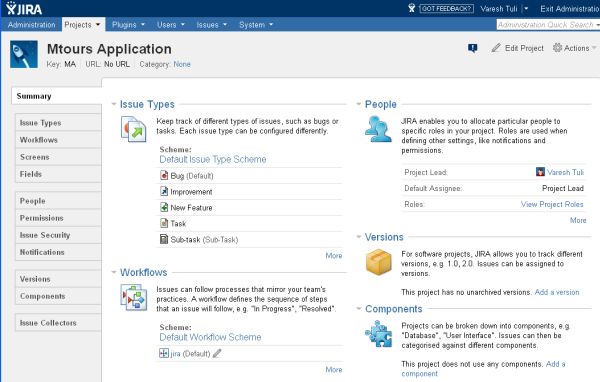Click the Workflows section diagram icon
Image resolution: width=600 pixels, height=382 pixels.
pyautogui.click(x=134, y=297)
